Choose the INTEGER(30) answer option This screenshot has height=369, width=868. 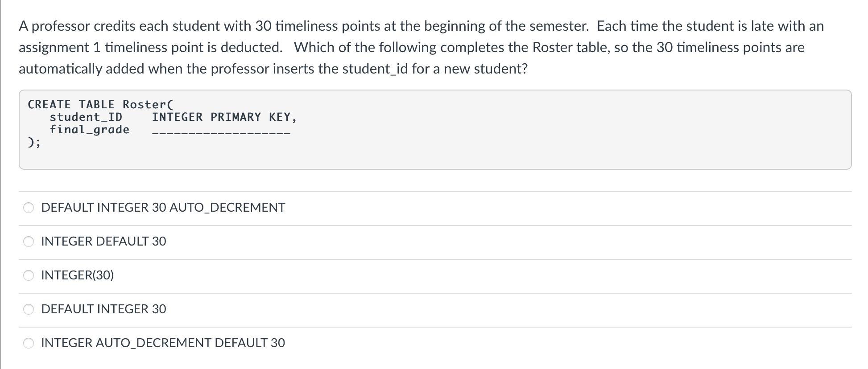tap(28, 275)
